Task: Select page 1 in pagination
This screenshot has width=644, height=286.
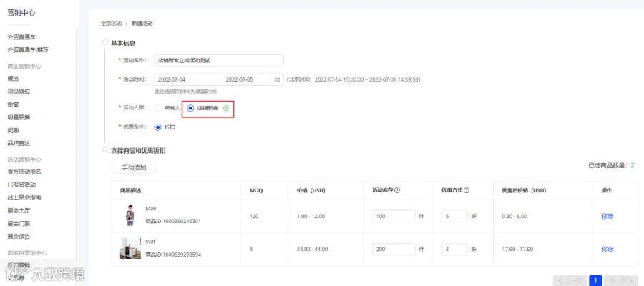Action: tap(595, 281)
